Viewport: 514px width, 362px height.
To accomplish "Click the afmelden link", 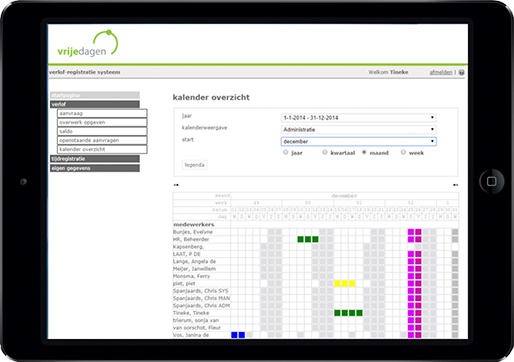I will tap(441, 72).
